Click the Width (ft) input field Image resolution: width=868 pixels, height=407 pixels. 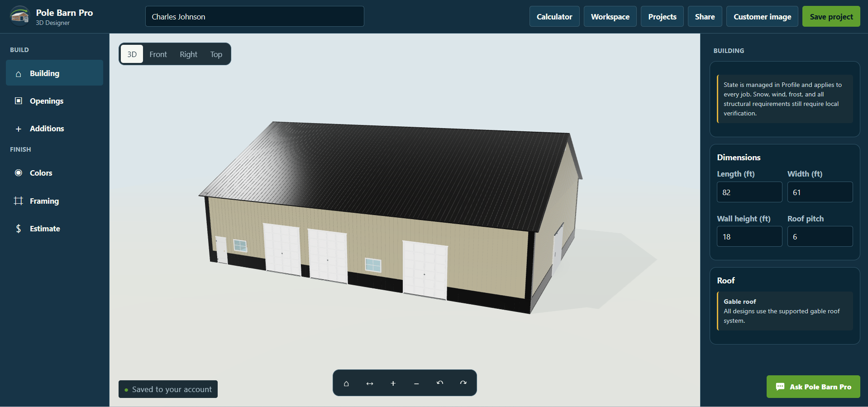coord(820,192)
